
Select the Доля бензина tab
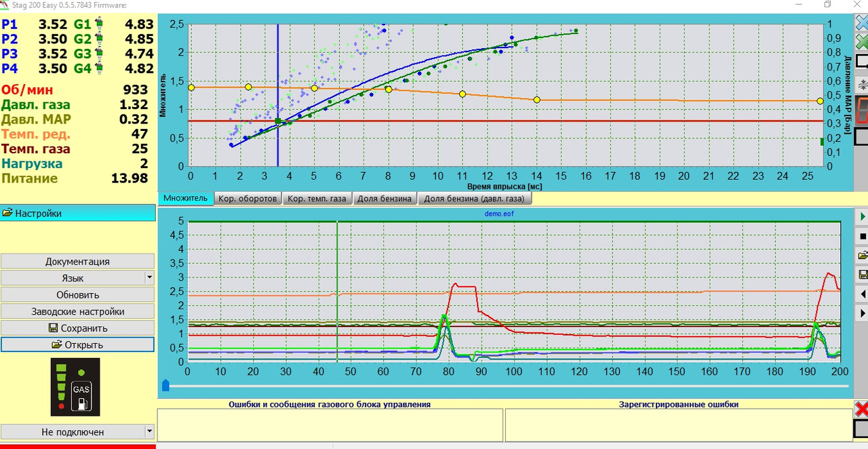click(x=384, y=199)
